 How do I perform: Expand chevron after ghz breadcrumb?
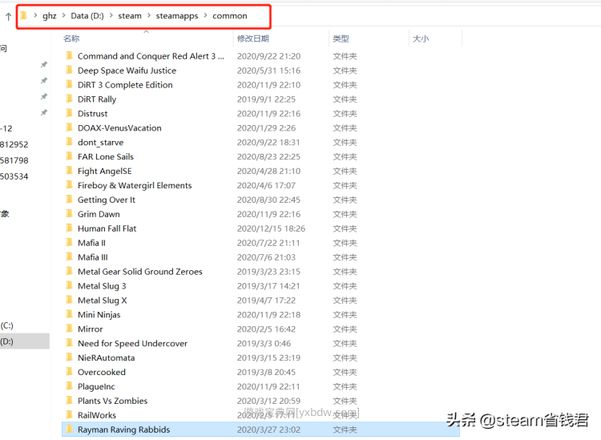64,16
